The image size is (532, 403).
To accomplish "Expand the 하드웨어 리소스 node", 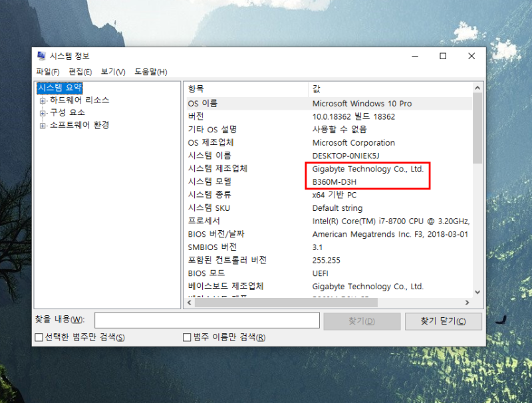I will click(43, 100).
